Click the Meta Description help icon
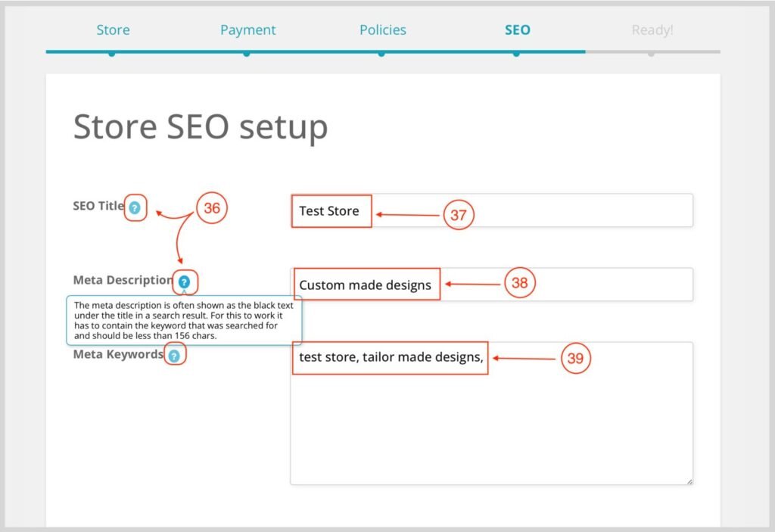The width and height of the screenshot is (775, 532). [184, 282]
